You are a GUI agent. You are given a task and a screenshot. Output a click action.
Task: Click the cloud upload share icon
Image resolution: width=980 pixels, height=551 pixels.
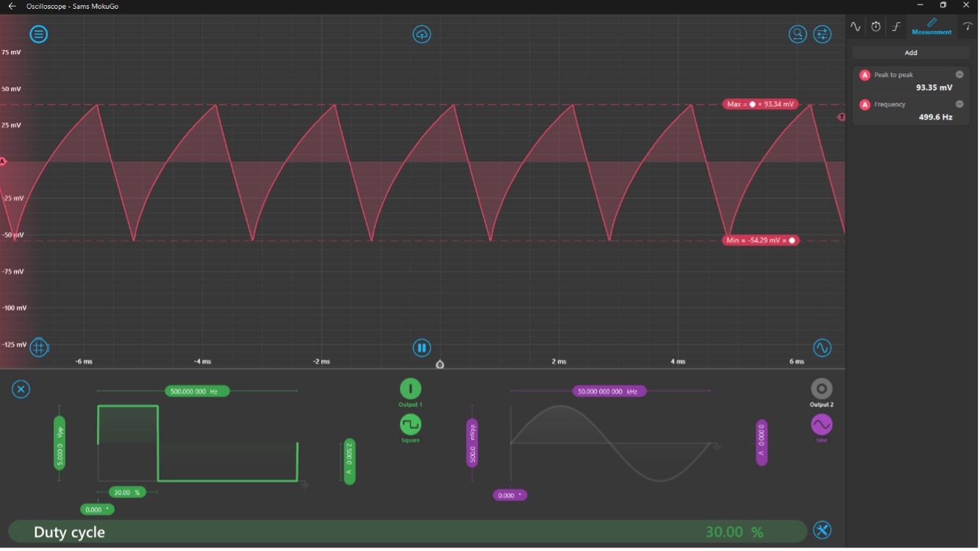pyautogui.click(x=421, y=34)
